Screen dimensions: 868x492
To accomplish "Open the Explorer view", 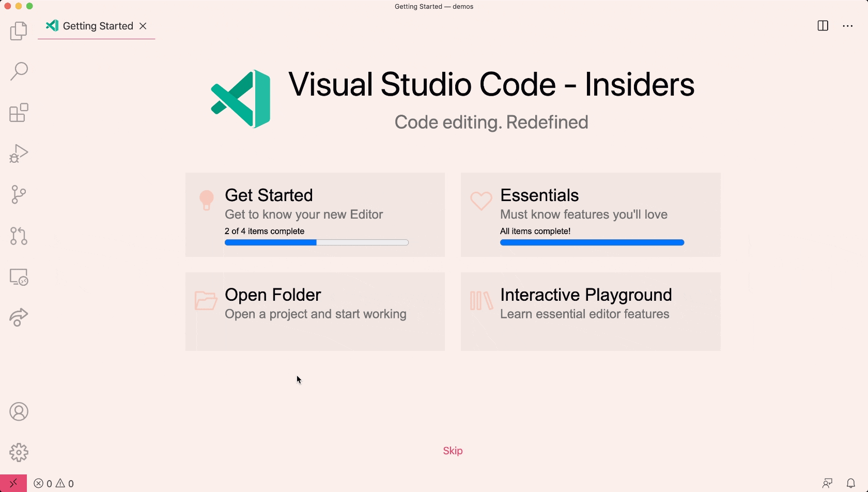I will tap(19, 31).
